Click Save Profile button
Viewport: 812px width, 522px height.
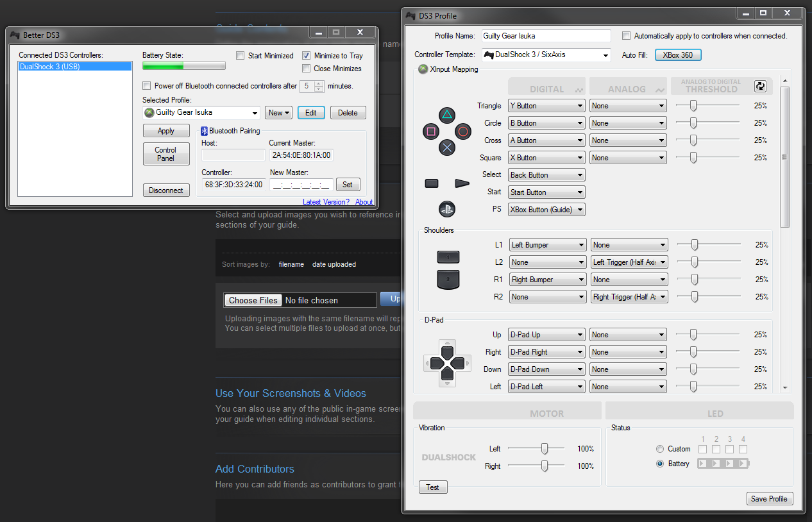pos(770,499)
